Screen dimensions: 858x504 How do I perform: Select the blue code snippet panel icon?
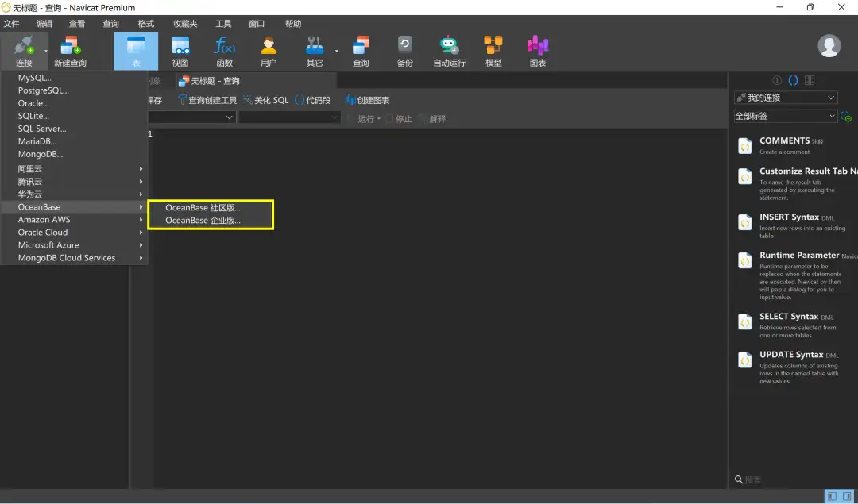tap(793, 80)
